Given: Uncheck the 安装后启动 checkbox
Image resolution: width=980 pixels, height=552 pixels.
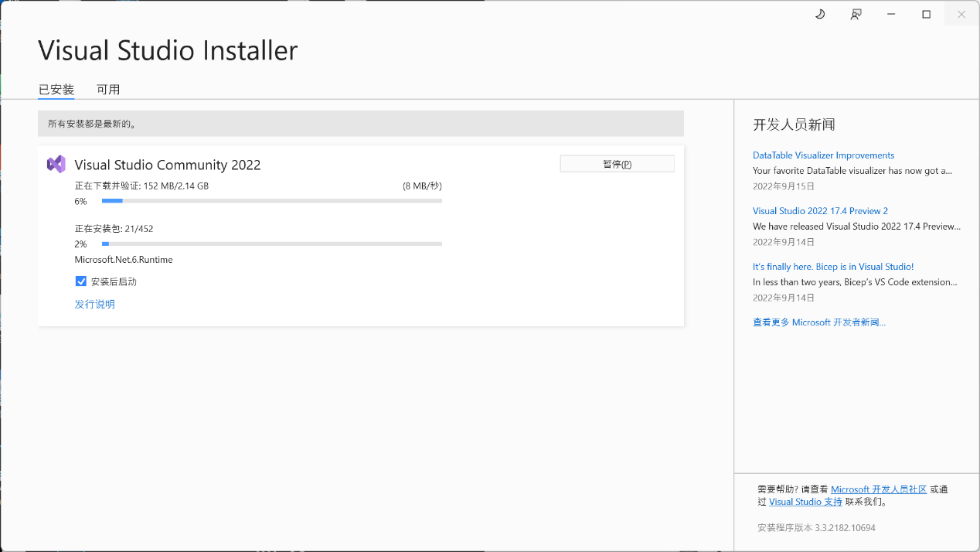Looking at the screenshot, I should point(81,281).
